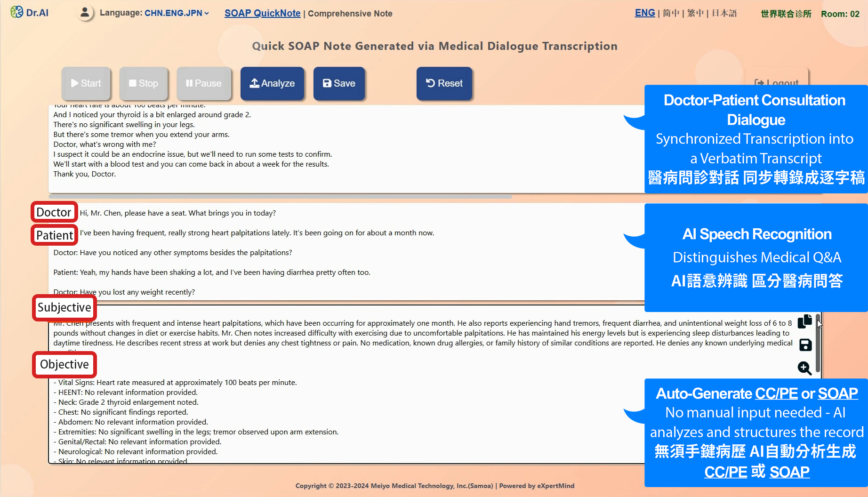The image size is (868, 497).
Task: Pause the transcription recording
Action: (x=203, y=83)
